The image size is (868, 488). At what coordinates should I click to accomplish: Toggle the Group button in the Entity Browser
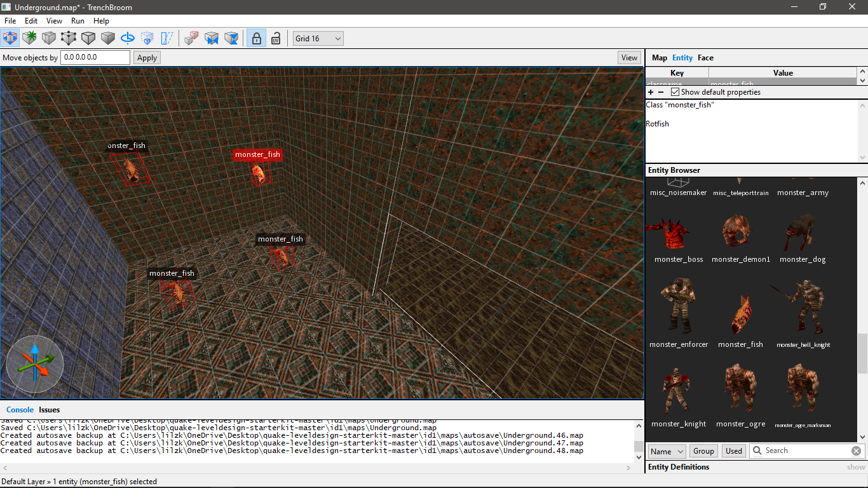(x=703, y=451)
